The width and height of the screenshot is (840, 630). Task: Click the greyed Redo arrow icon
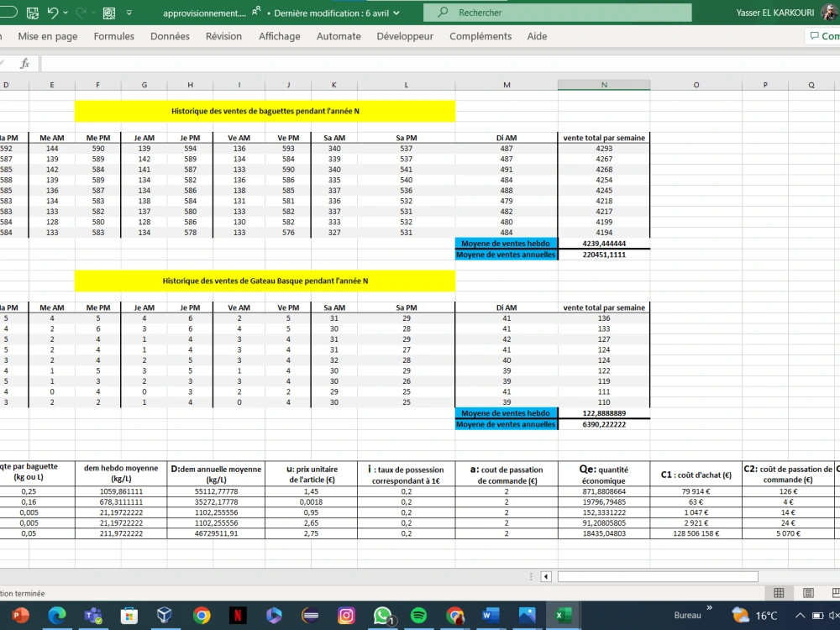tap(81, 13)
